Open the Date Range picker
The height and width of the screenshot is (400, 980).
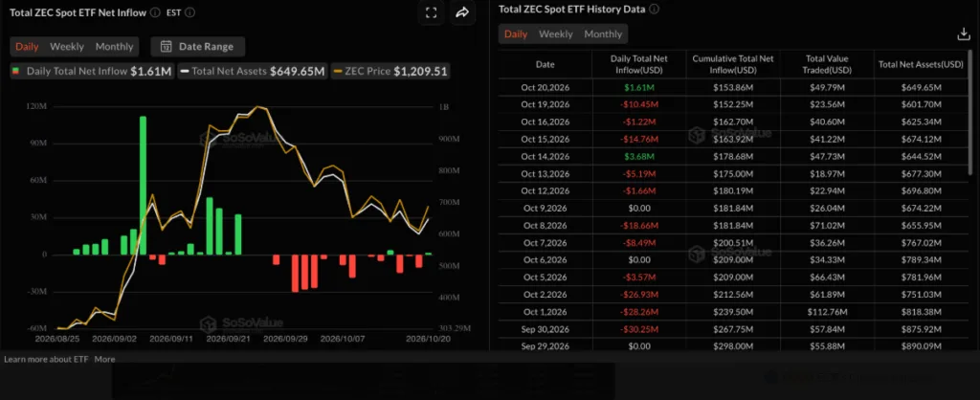tap(197, 46)
